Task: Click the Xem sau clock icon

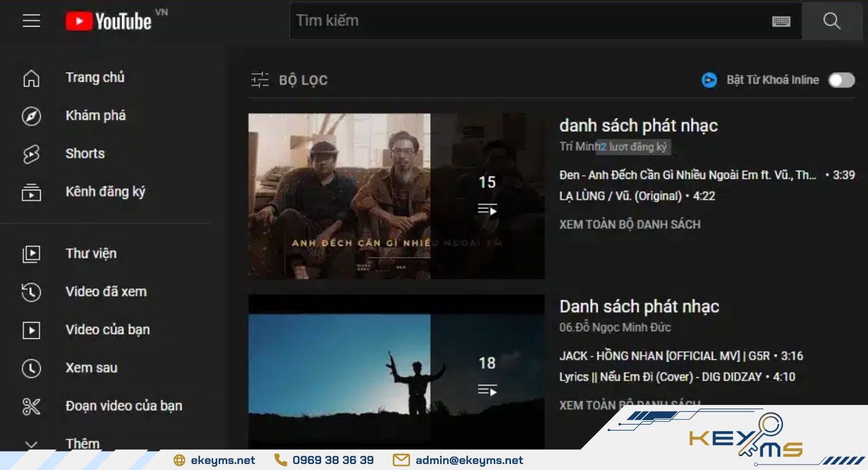Action: 31,368
